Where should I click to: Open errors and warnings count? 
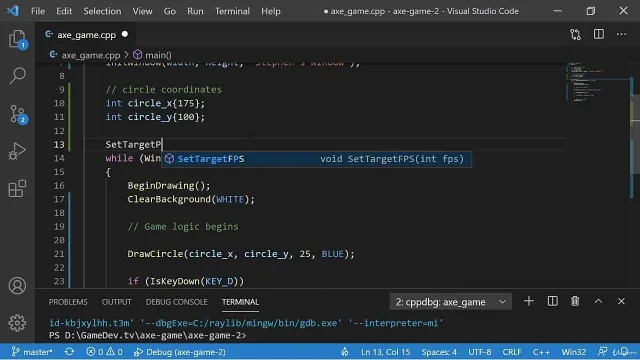104,352
